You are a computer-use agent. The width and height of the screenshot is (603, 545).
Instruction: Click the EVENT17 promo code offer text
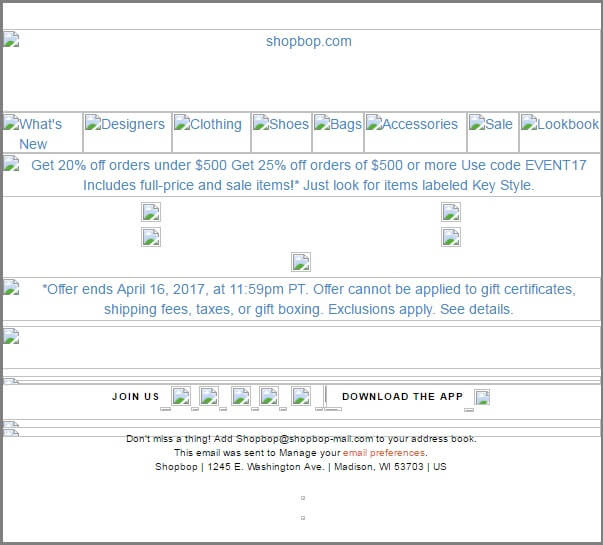309,175
